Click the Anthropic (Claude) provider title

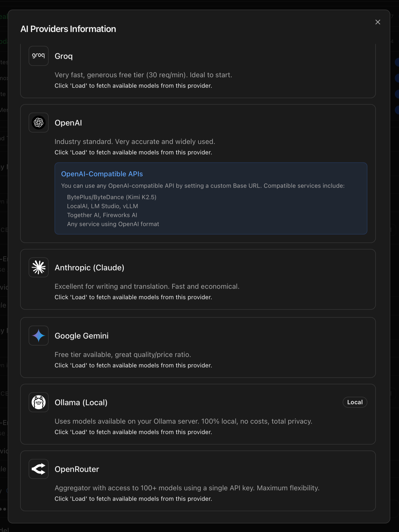click(89, 267)
